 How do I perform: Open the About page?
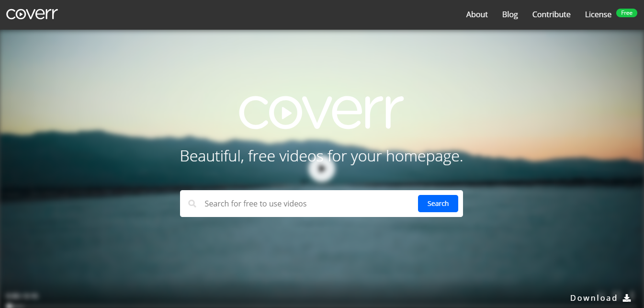(477, 14)
